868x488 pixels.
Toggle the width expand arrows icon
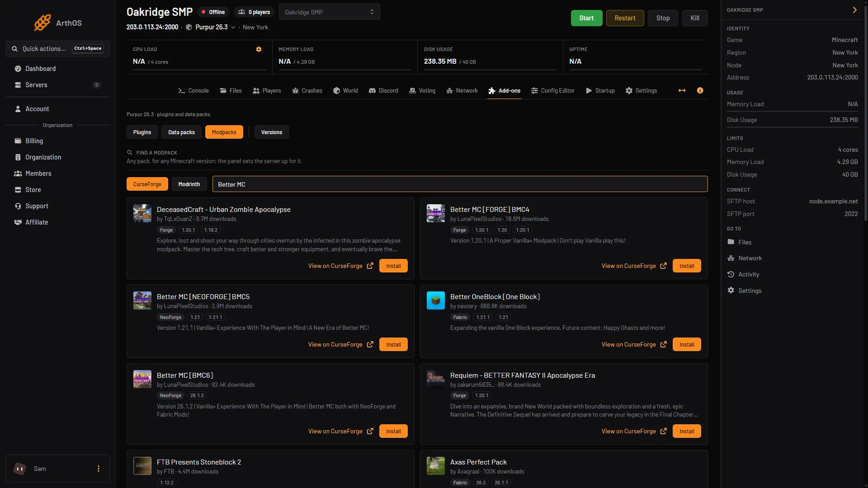(682, 90)
